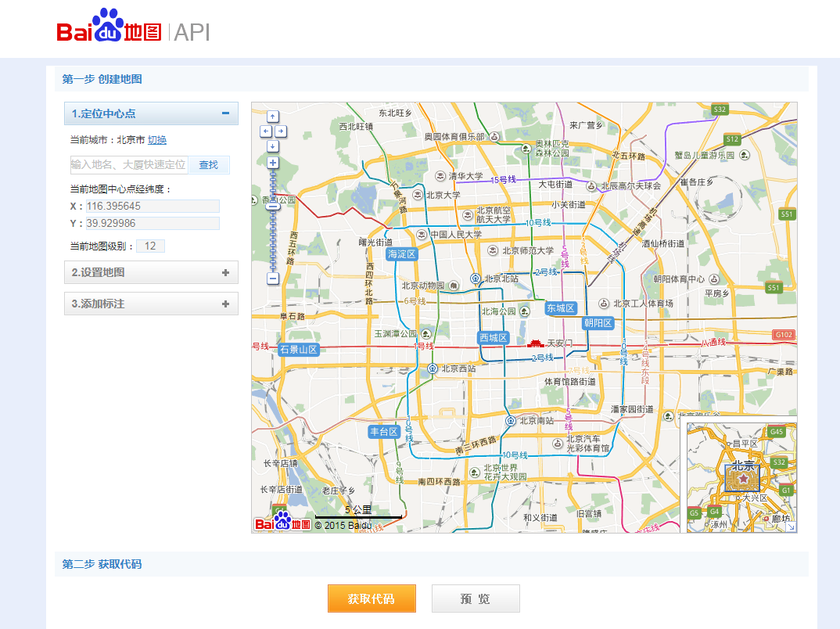Focus the place name search input

pos(129,164)
